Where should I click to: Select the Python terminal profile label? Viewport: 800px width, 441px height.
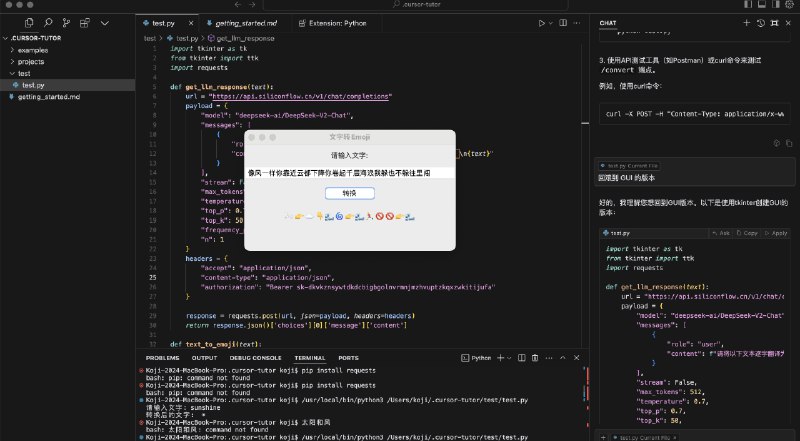coord(476,358)
